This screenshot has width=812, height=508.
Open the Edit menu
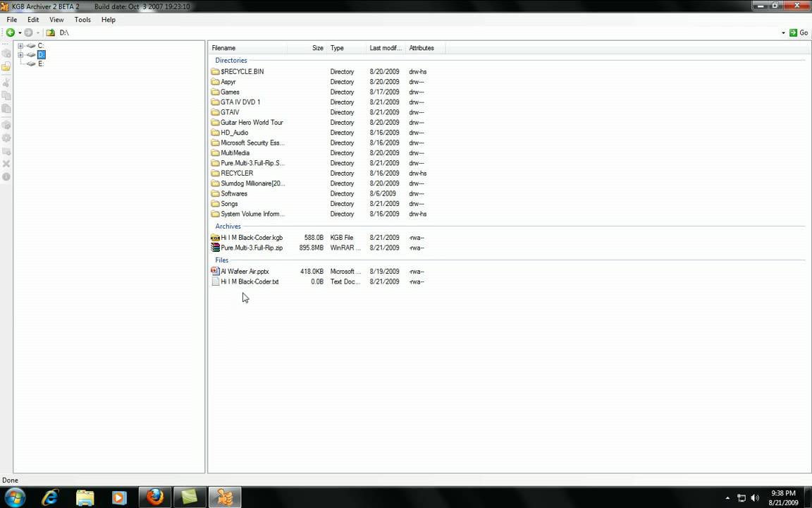[x=33, y=20]
